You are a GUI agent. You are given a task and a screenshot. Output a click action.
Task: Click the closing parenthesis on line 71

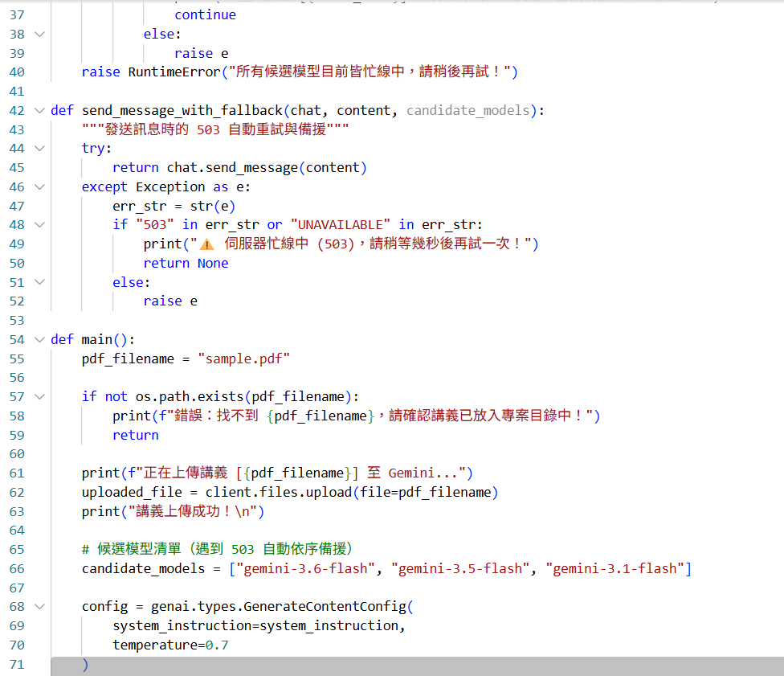(85, 665)
